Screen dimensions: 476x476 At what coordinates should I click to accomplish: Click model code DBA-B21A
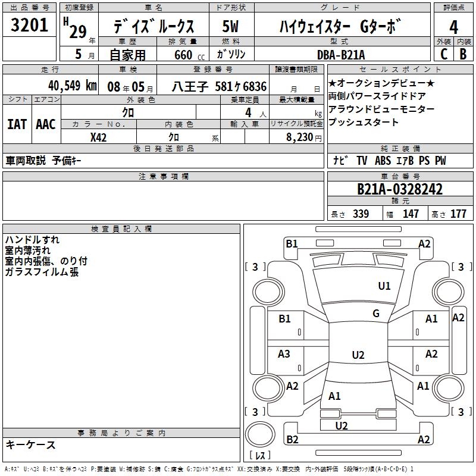pyautogui.click(x=341, y=55)
